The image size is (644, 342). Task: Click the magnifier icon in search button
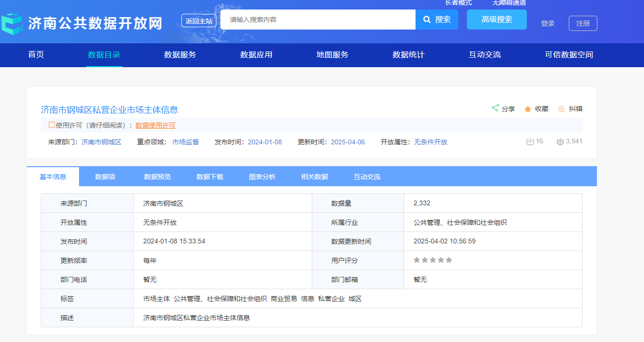click(427, 20)
